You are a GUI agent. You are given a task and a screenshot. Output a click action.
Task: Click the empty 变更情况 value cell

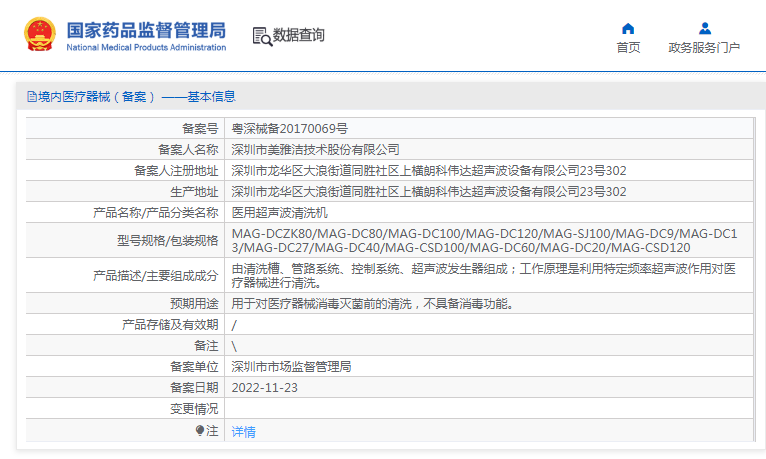tap(489, 408)
